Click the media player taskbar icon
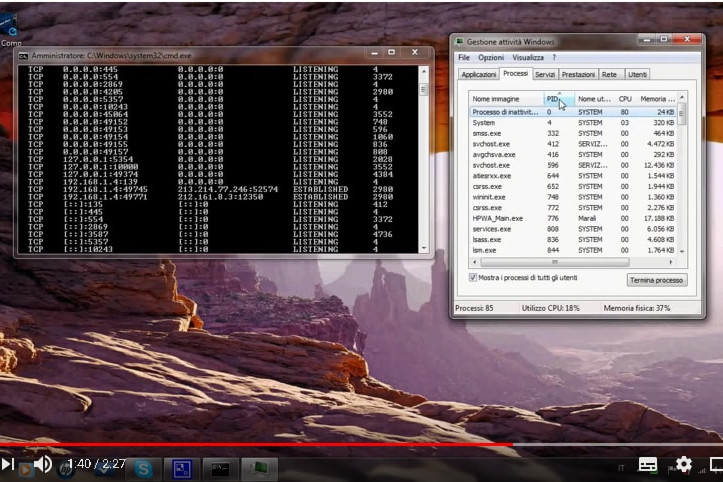 click(25, 470)
